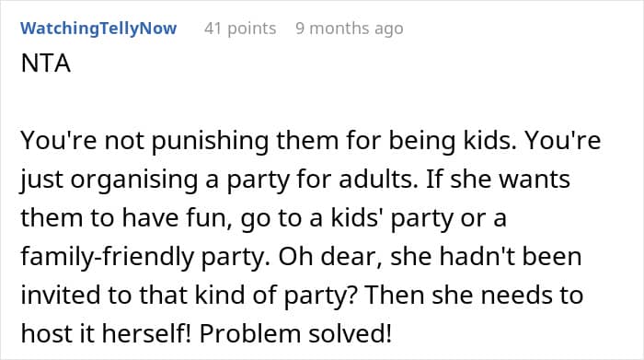Open the 9 months ago timestamp permalink

[349, 29]
